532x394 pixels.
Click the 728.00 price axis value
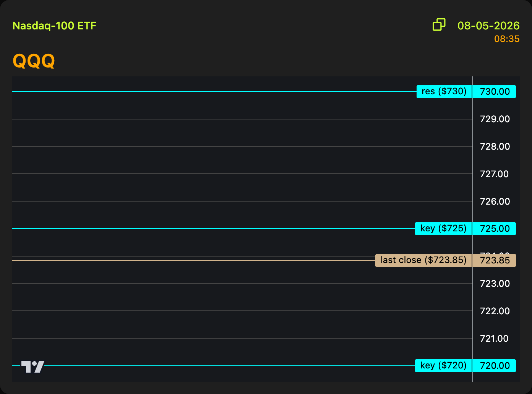495,147
